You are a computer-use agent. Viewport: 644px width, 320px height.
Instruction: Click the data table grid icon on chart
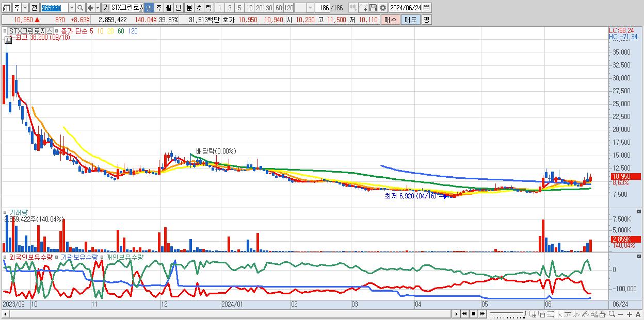click(7, 39)
